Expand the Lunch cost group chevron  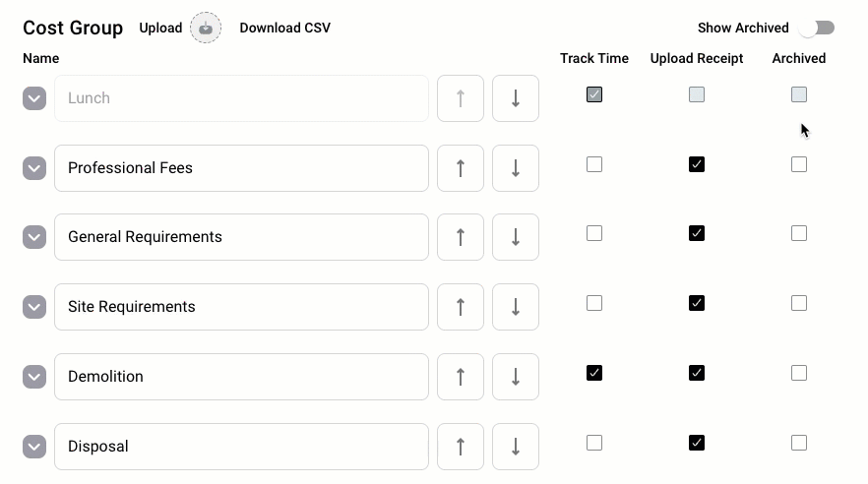[x=34, y=98]
